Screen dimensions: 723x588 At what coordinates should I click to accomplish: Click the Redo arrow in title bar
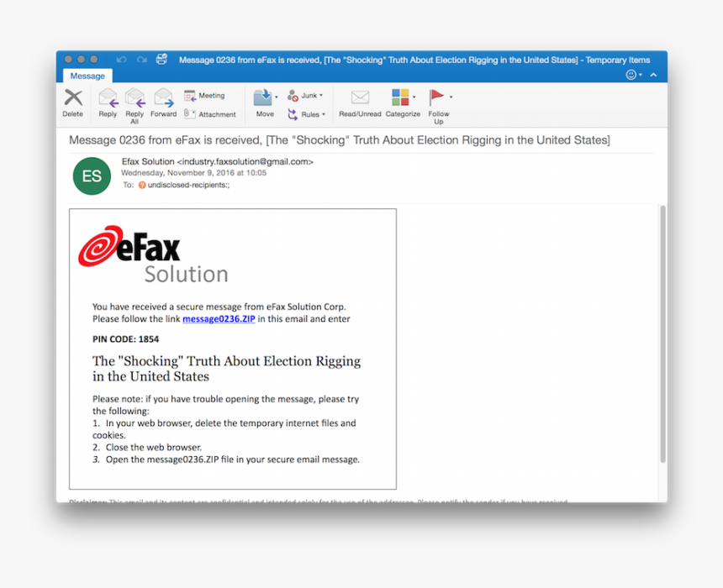142,60
